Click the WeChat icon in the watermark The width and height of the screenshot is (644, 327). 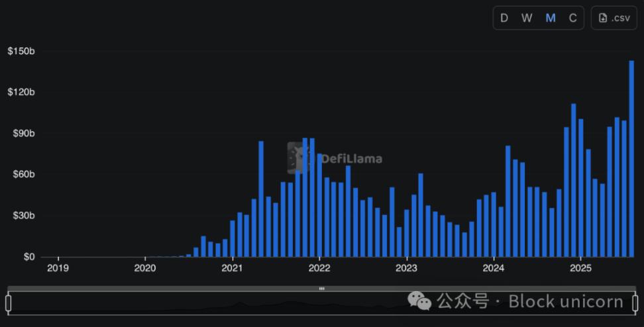[419, 302]
